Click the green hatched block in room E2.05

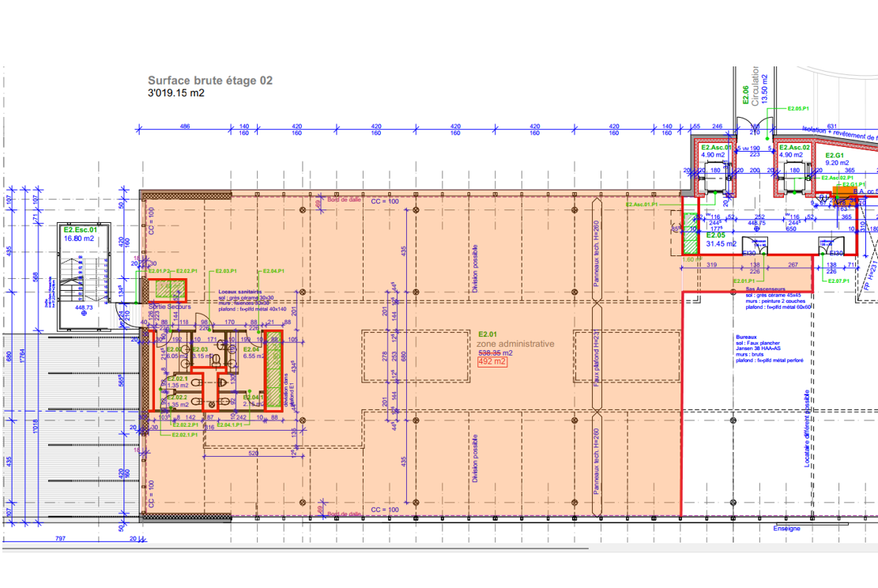(x=690, y=235)
